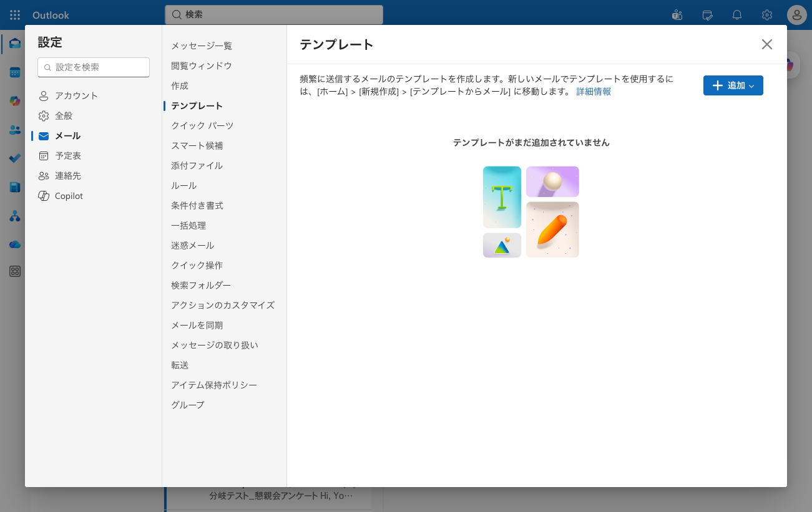
Task: Open Mail from the left app rail
Action: click(15, 44)
